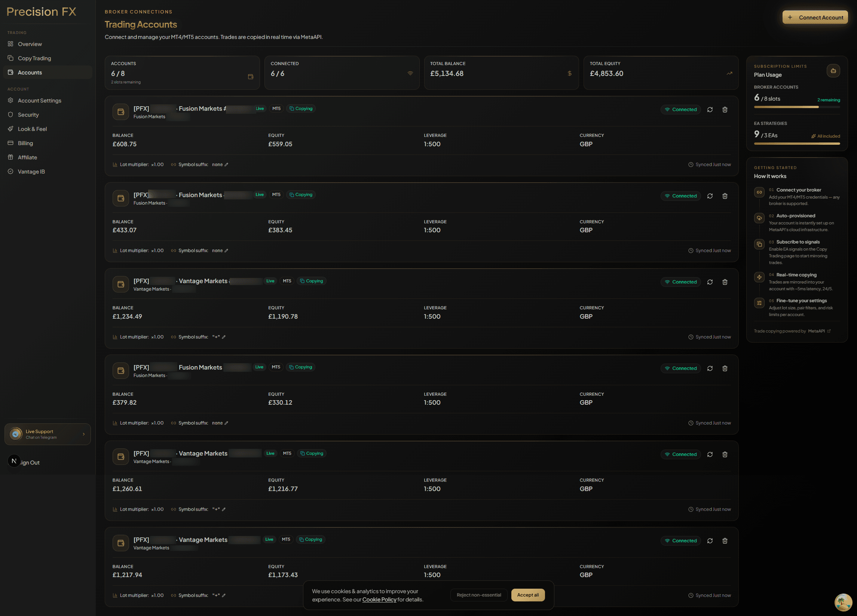Click the wifi icon in Connected stat card
Image resolution: width=857 pixels, height=616 pixels.
point(410,73)
